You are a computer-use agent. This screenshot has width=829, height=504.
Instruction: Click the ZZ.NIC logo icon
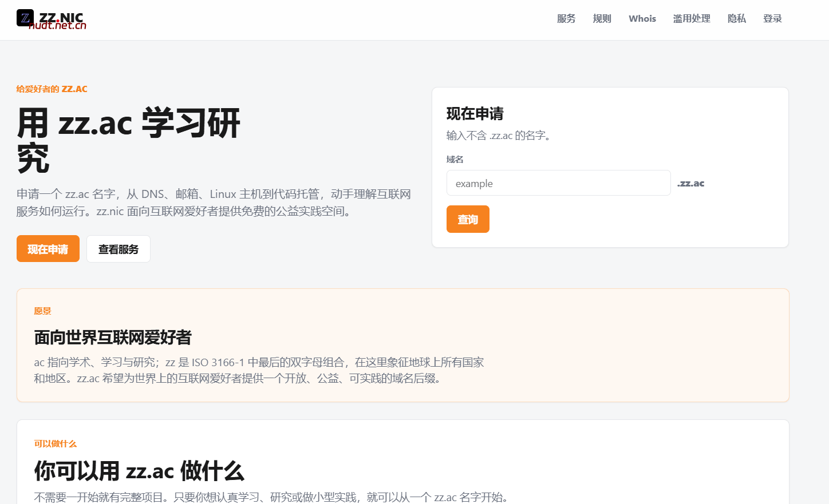[25, 18]
